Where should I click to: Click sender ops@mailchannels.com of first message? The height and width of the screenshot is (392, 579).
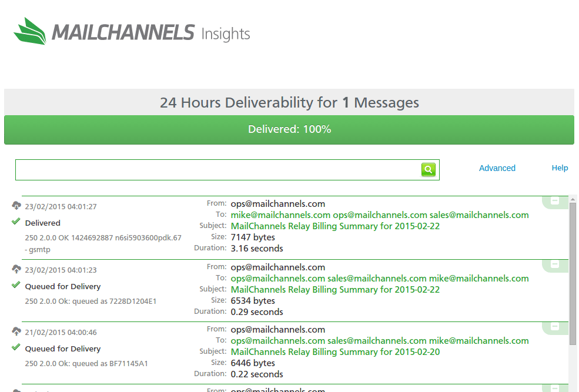278,204
